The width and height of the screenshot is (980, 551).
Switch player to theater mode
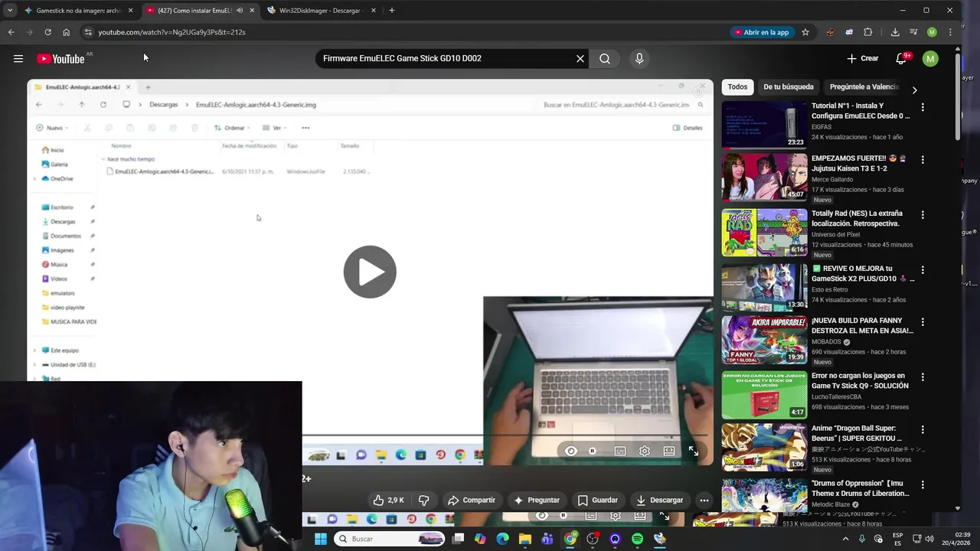tap(669, 452)
